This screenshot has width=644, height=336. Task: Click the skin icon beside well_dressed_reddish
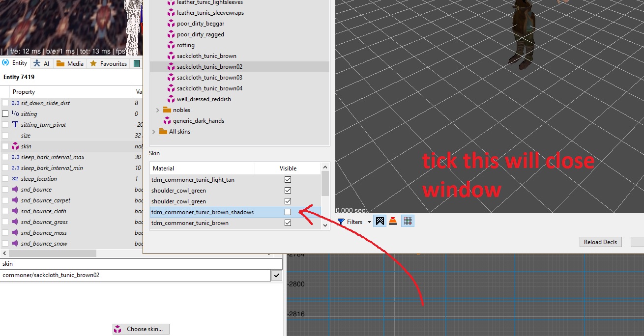click(171, 99)
